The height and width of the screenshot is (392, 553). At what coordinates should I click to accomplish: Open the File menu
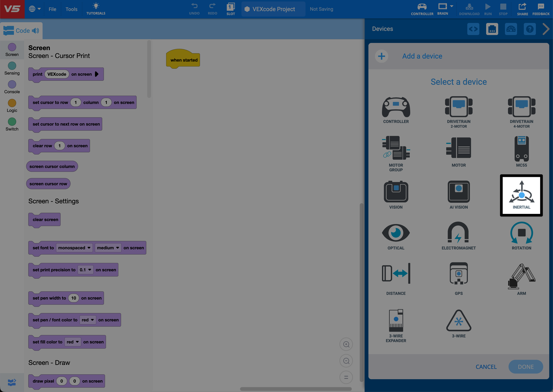click(x=52, y=9)
